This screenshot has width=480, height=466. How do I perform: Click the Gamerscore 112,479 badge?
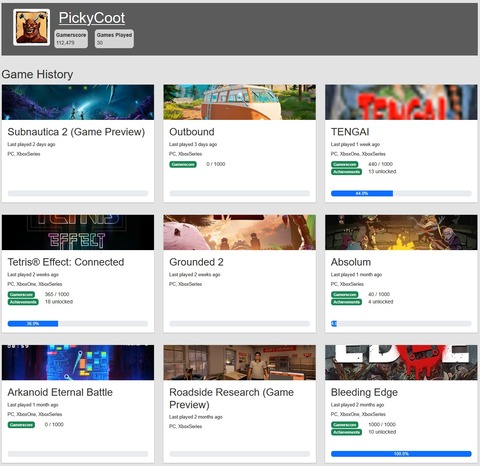coord(71,39)
